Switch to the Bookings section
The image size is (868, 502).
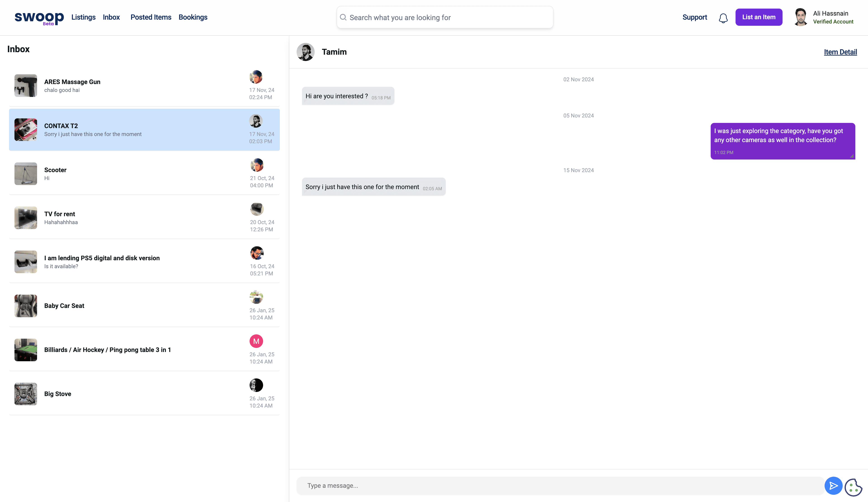coord(193,17)
